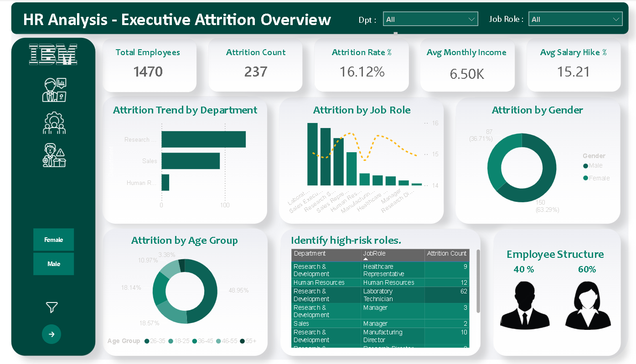Click the chevron arrow of Dpt slicer

(x=471, y=19)
